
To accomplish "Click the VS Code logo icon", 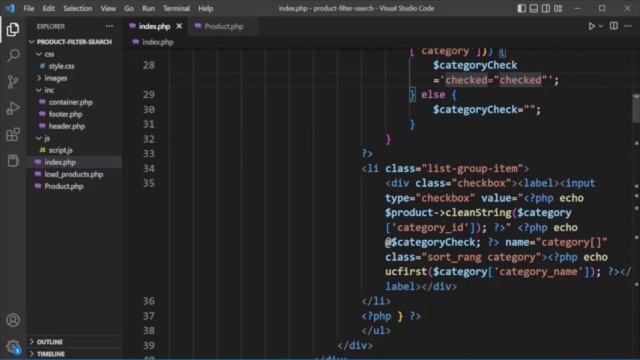I will click(10, 8).
